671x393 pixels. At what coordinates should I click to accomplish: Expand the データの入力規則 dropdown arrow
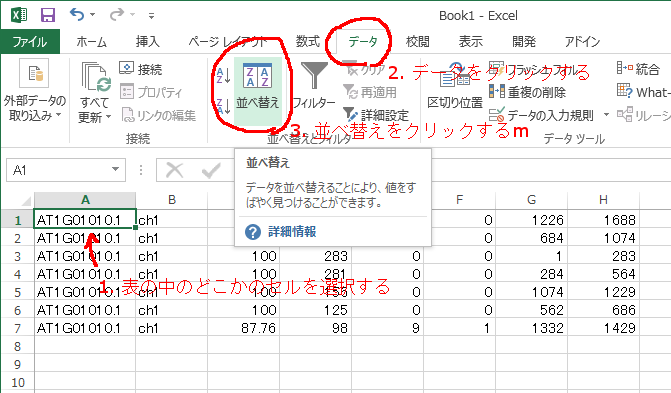[606, 115]
